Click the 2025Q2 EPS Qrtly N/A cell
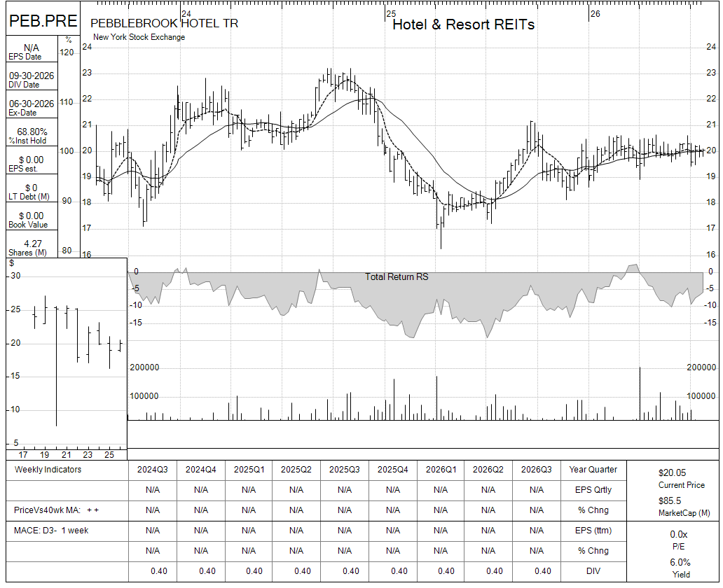723x588 pixels. coord(296,490)
